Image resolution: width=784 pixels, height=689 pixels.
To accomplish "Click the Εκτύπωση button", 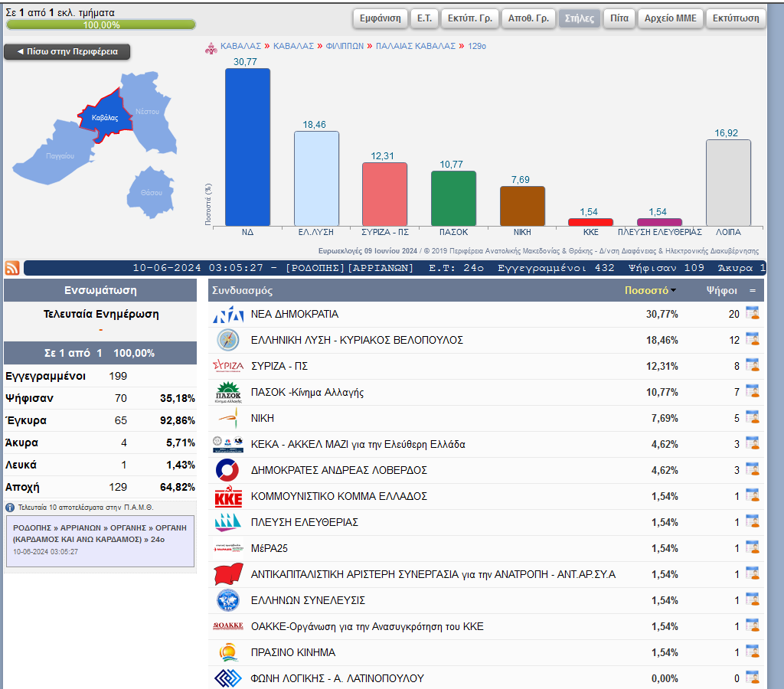I will coord(736,18).
